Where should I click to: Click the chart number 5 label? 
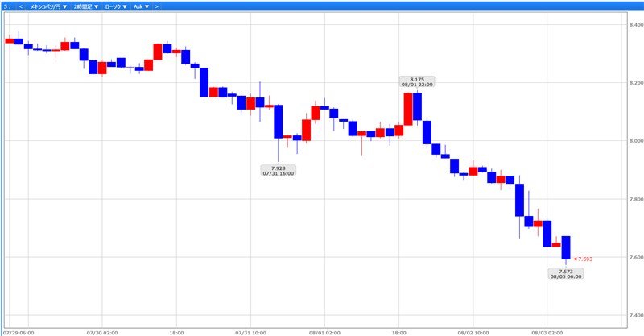pos(6,6)
